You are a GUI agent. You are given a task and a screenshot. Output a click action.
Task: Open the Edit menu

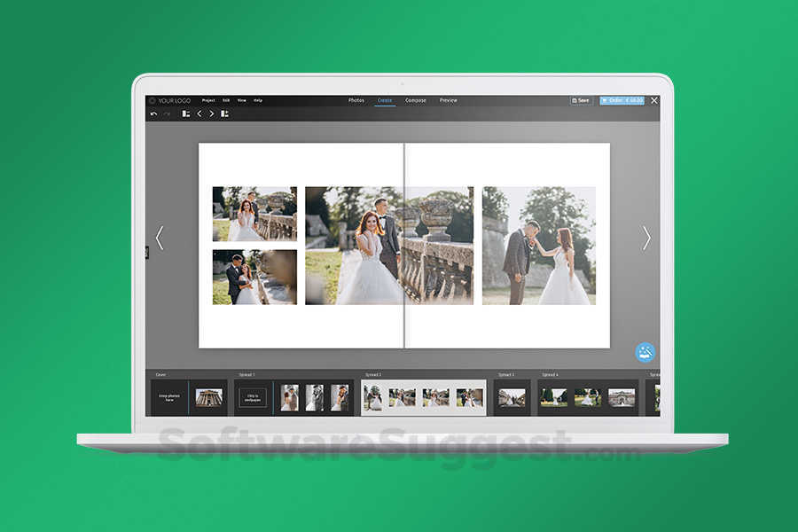coord(227,100)
